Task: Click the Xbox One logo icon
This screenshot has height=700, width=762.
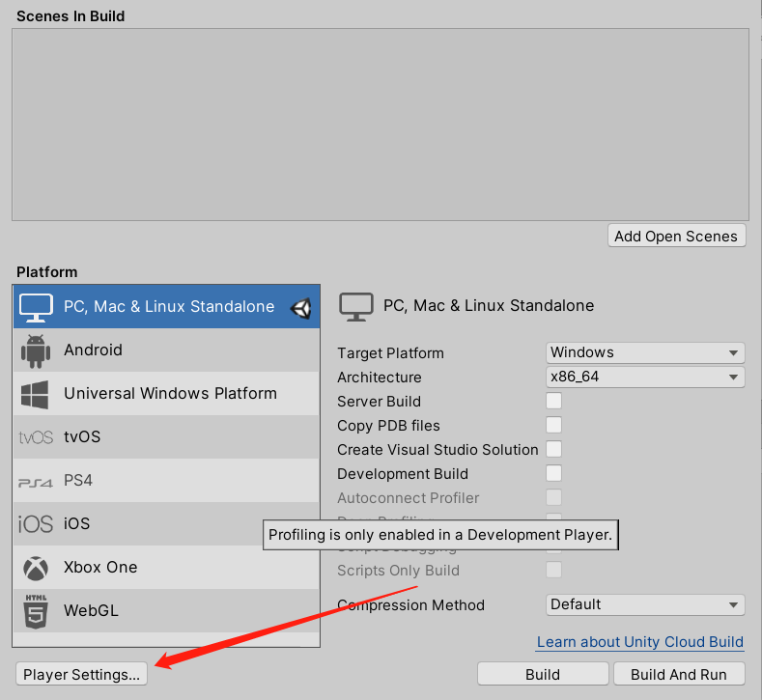Action: [x=36, y=568]
